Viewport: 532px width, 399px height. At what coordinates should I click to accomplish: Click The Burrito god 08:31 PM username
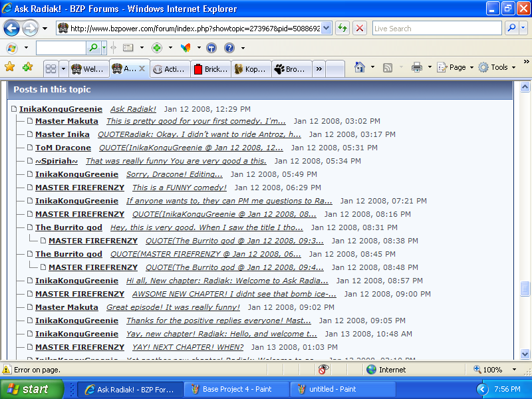coord(68,227)
